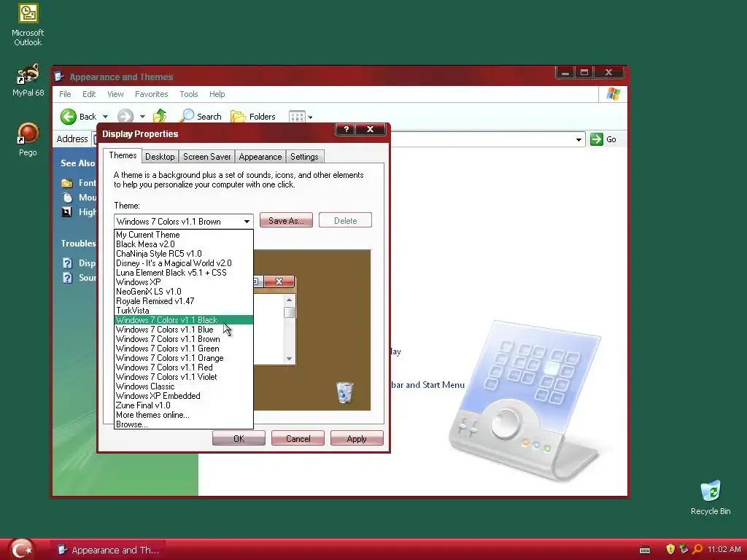The image size is (747, 560).
Task: Switch to the Desktop tab
Action: pyautogui.click(x=160, y=157)
